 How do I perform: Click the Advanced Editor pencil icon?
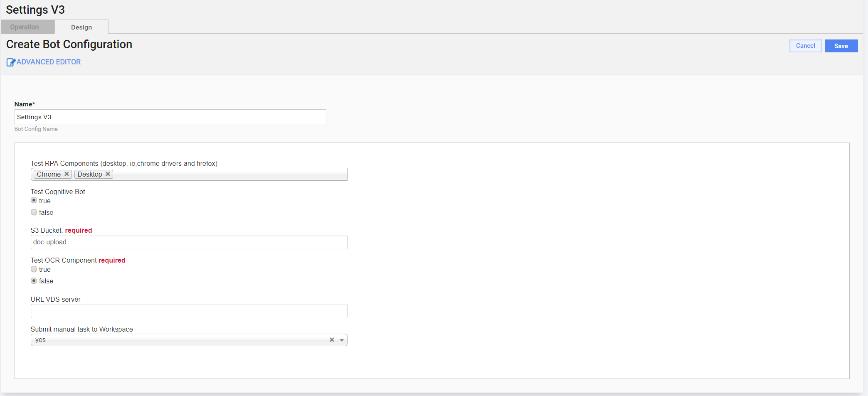tap(11, 62)
